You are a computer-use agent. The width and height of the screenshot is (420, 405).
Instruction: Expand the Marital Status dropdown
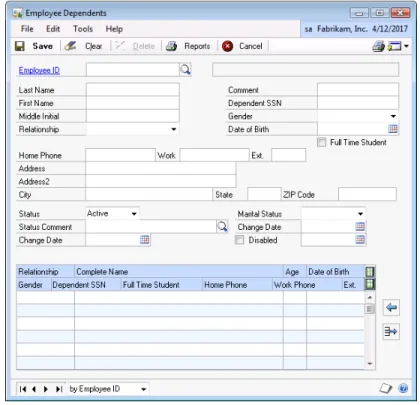tap(360, 214)
